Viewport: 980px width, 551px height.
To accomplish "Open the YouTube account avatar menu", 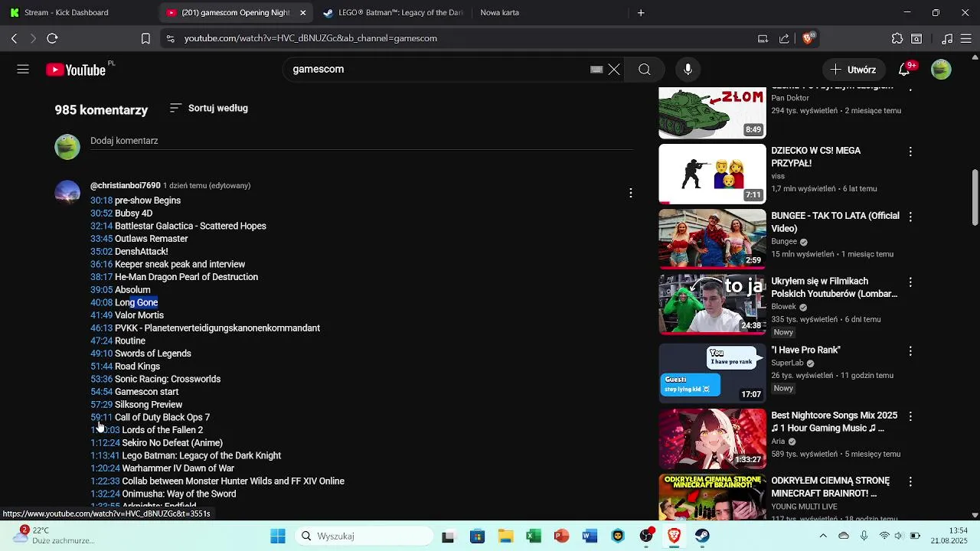I will pos(941,70).
